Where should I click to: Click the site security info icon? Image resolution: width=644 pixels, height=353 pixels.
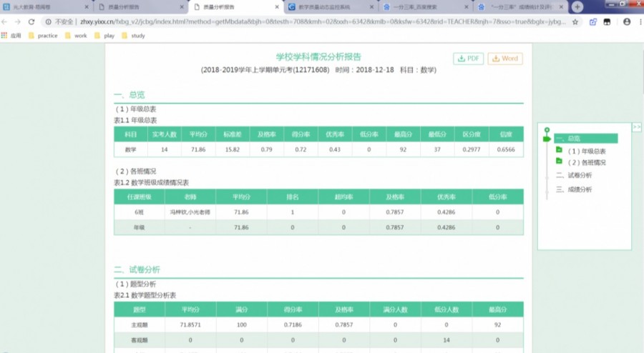pyautogui.click(x=49, y=21)
